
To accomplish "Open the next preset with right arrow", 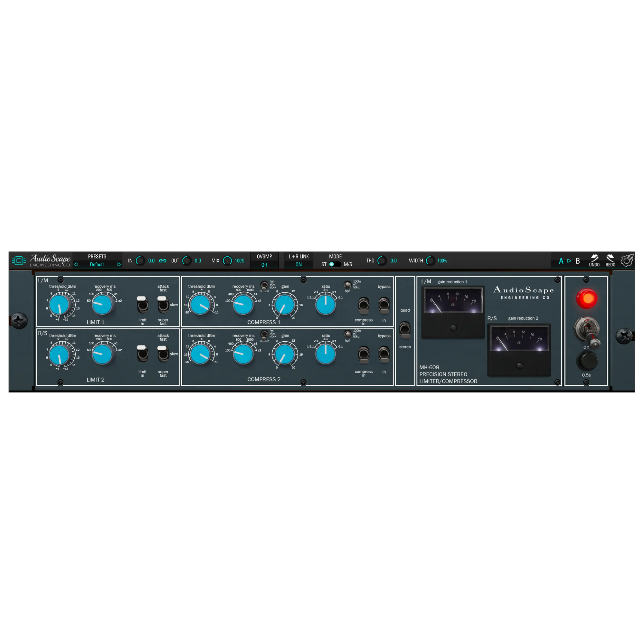I will coord(119,264).
